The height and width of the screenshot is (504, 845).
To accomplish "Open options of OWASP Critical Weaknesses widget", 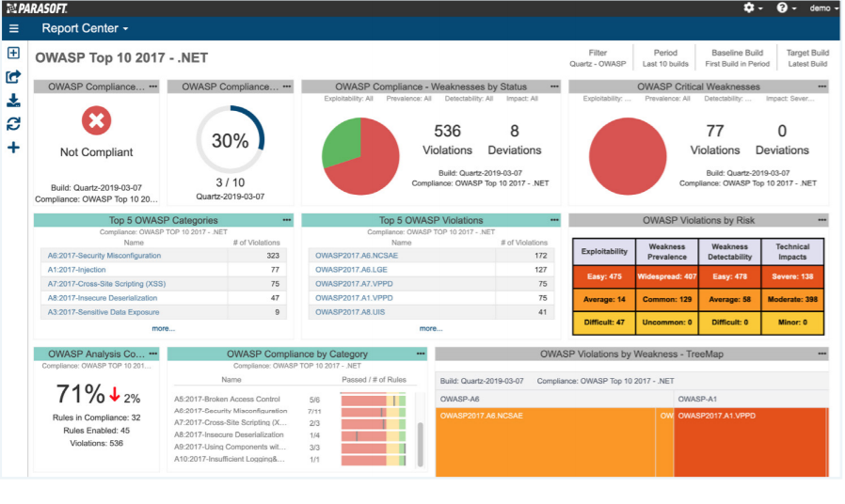I will [821, 87].
